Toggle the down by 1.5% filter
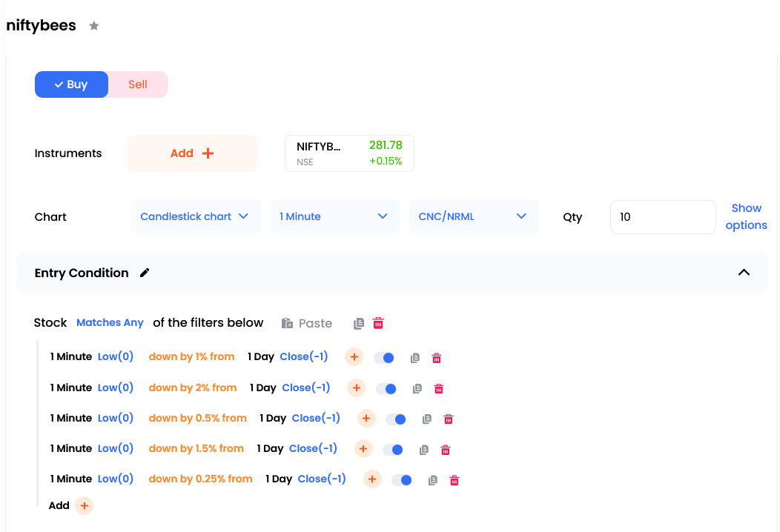The width and height of the screenshot is (780, 532). [393, 450]
